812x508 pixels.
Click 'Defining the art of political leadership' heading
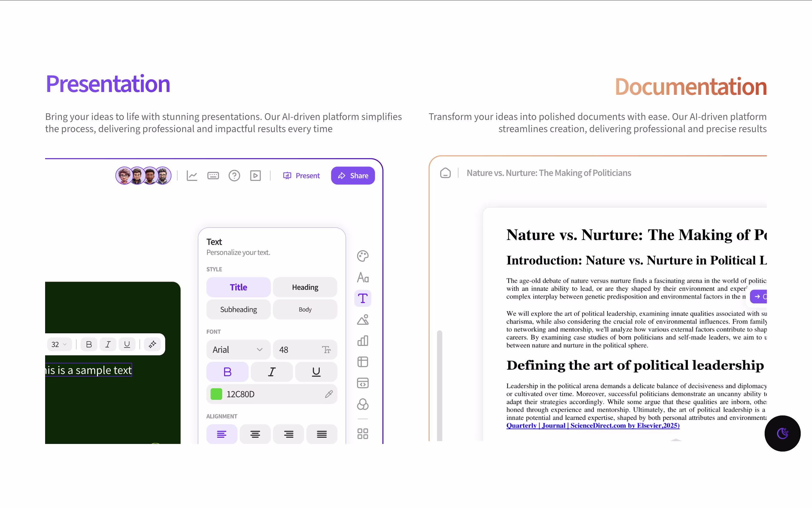635,365
